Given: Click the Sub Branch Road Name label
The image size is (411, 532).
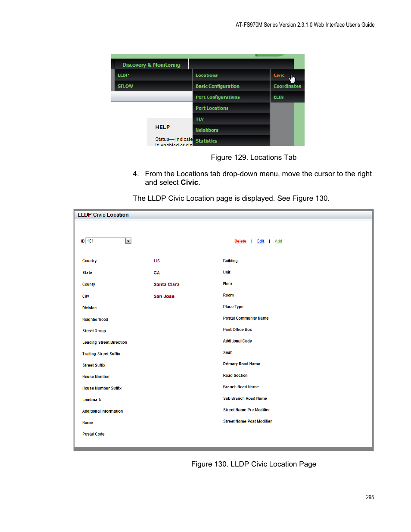Looking at the screenshot, I should [x=245, y=398].
